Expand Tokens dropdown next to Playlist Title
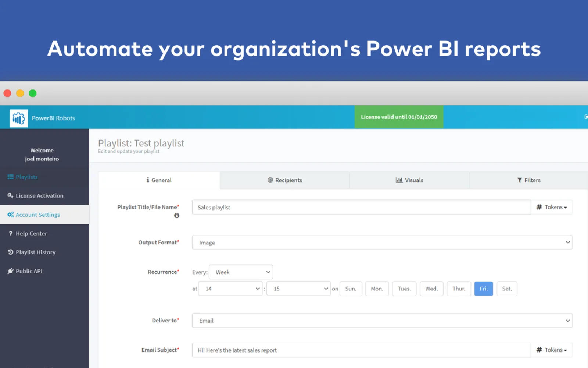This screenshot has width=588, height=368. click(x=552, y=207)
